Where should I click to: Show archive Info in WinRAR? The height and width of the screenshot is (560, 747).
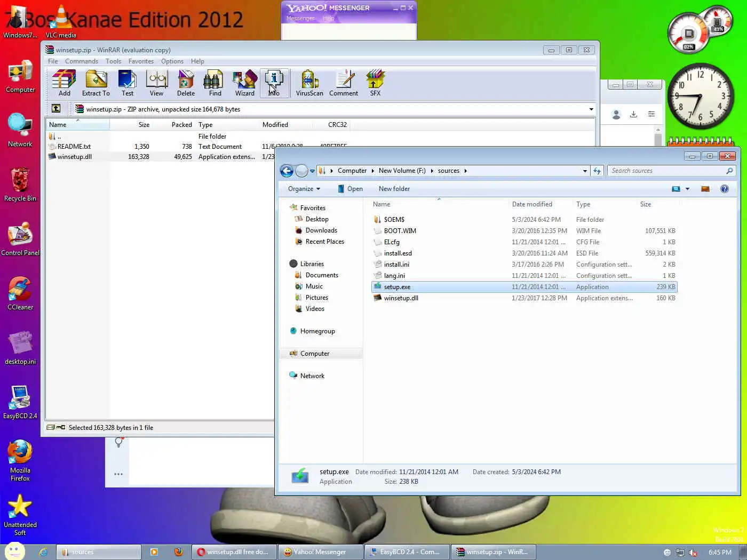click(274, 83)
